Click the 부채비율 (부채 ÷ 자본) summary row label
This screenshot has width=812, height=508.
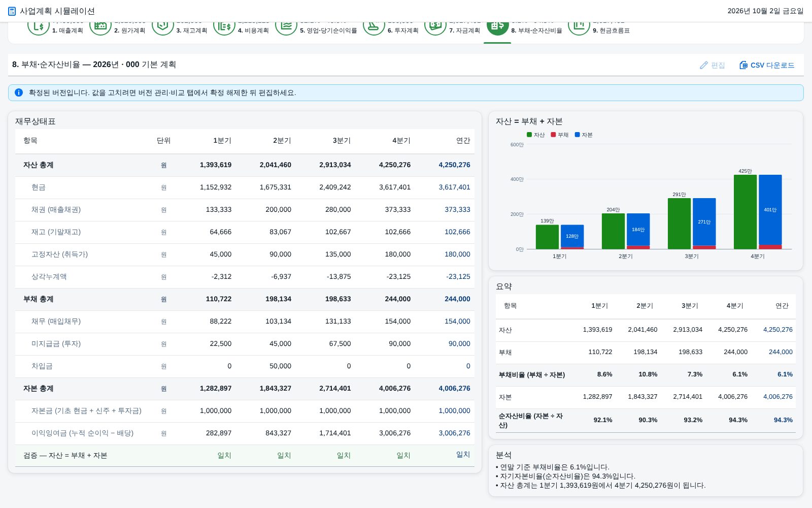pos(531,375)
